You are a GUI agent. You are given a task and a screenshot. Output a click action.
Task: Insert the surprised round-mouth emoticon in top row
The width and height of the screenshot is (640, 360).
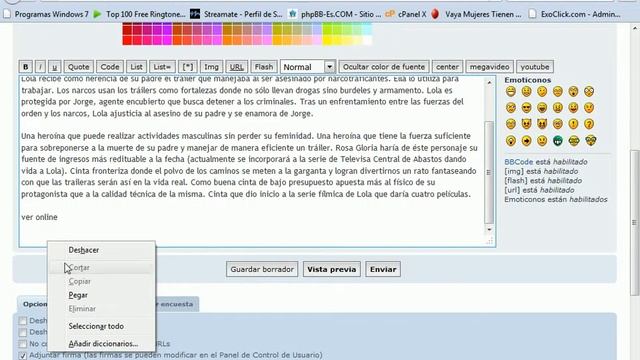pyautogui.click(x=573, y=91)
